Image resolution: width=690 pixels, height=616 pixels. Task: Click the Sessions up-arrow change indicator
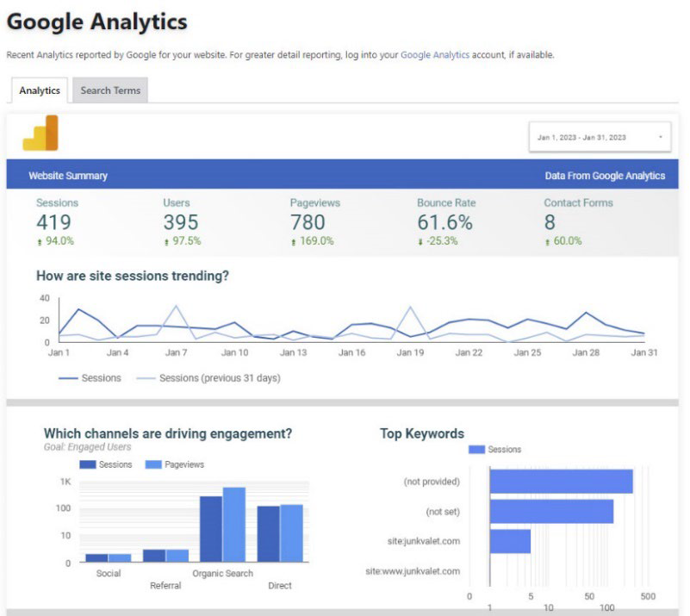coord(40,242)
